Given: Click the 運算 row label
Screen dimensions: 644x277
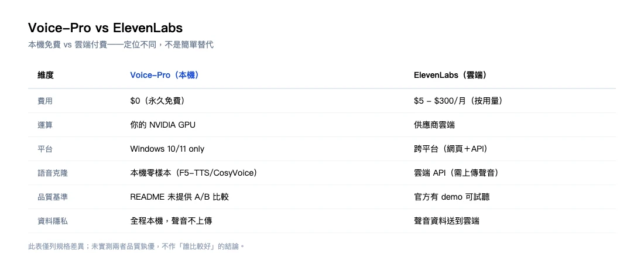Looking at the screenshot, I should (x=45, y=125).
